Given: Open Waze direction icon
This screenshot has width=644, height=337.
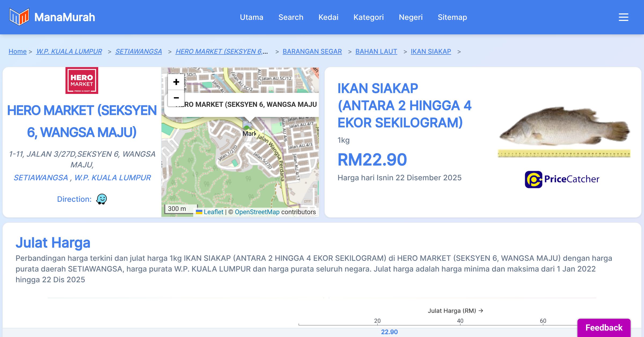Looking at the screenshot, I should 101,199.
